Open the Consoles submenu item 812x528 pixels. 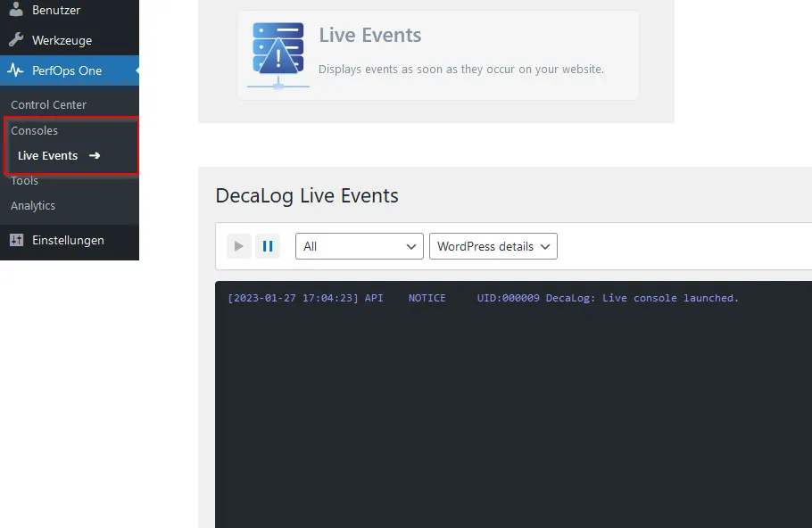(34, 130)
